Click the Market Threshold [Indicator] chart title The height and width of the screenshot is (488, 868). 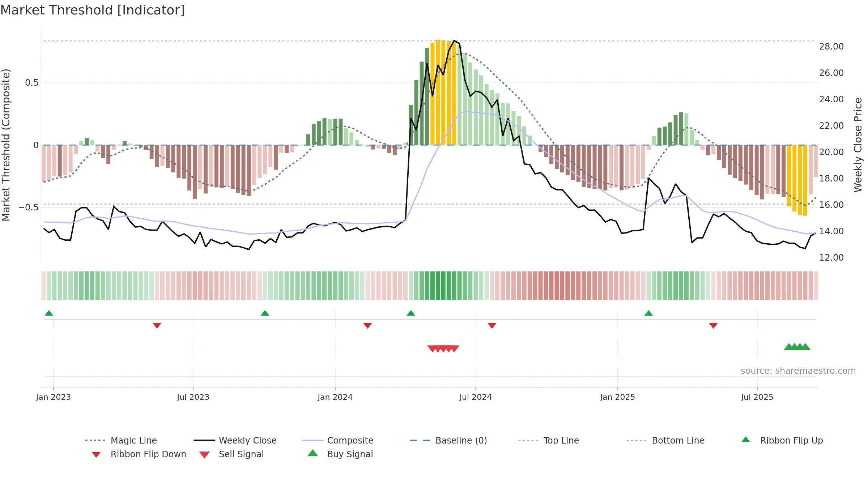pyautogui.click(x=93, y=10)
